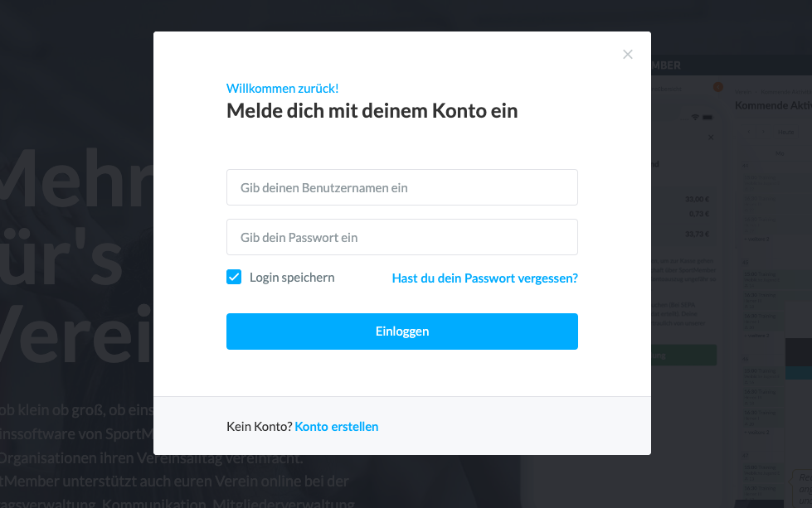
Task: Click the username input field
Action: pyautogui.click(x=401, y=187)
